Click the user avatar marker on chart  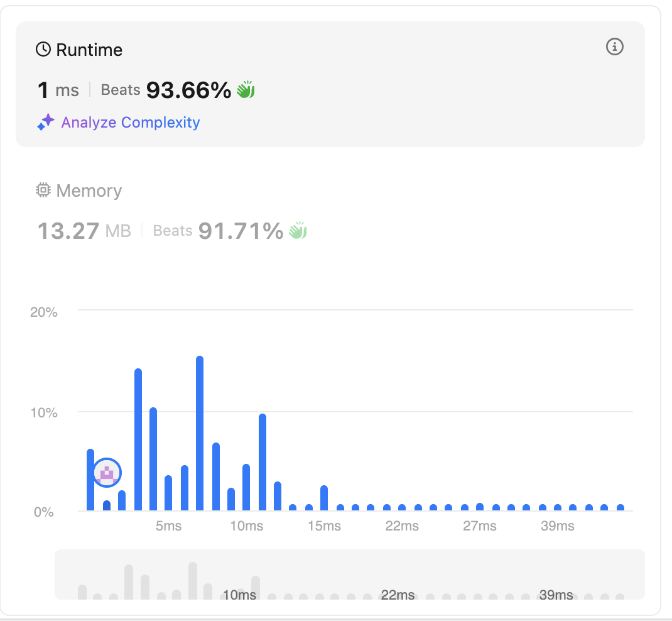(x=107, y=473)
